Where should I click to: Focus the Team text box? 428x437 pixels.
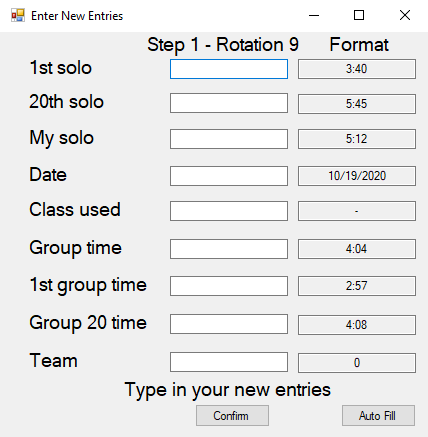[229, 362]
